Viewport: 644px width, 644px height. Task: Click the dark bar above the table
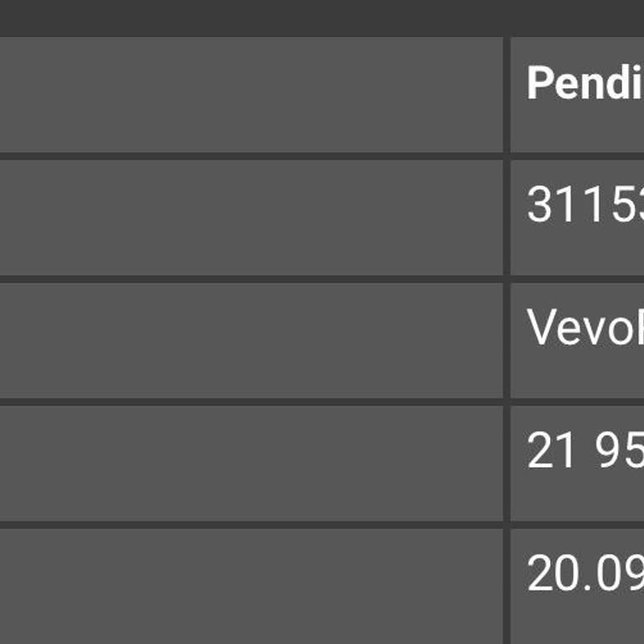322,17
